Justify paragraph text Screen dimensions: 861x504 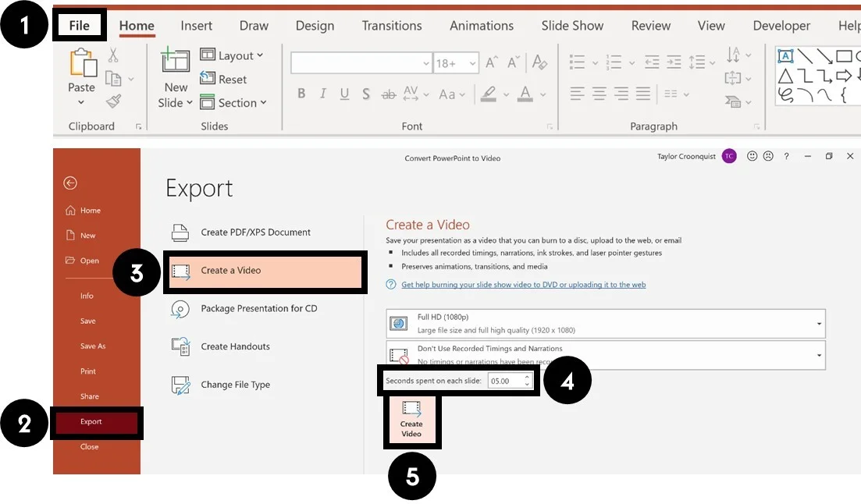point(643,94)
